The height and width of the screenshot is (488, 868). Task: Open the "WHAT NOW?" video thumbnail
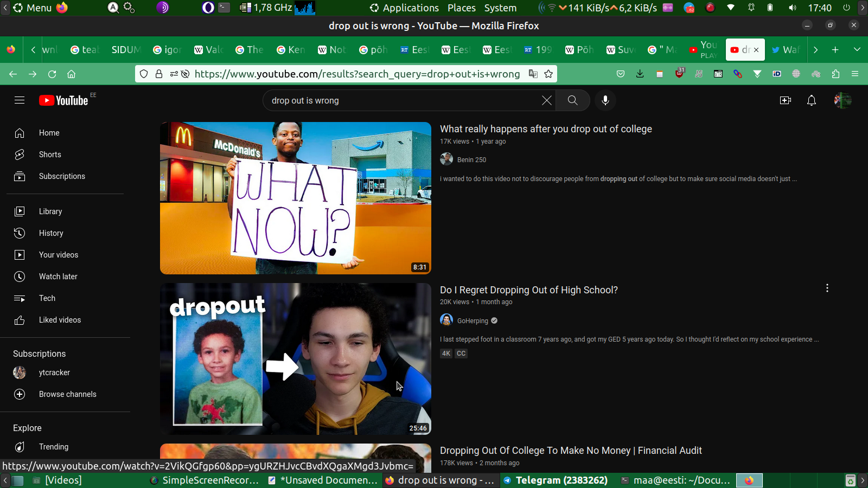(296, 198)
